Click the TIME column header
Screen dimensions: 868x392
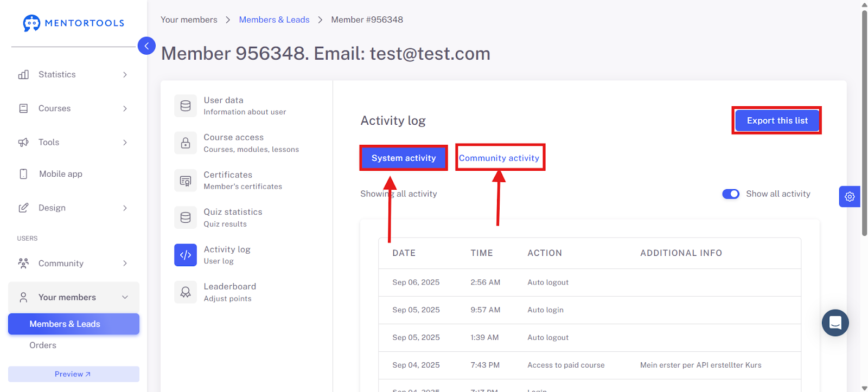(482, 253)
